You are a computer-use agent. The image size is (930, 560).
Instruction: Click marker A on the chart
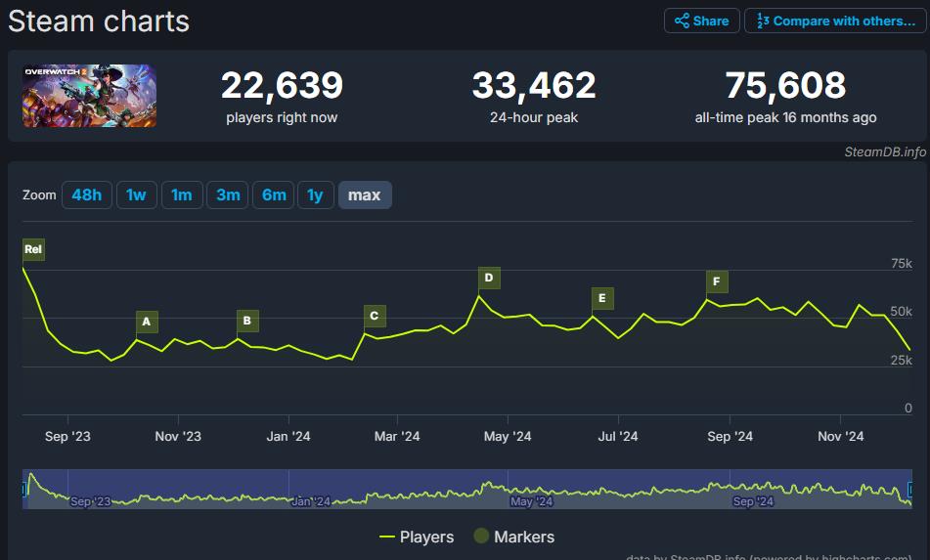tap(147, 321)
